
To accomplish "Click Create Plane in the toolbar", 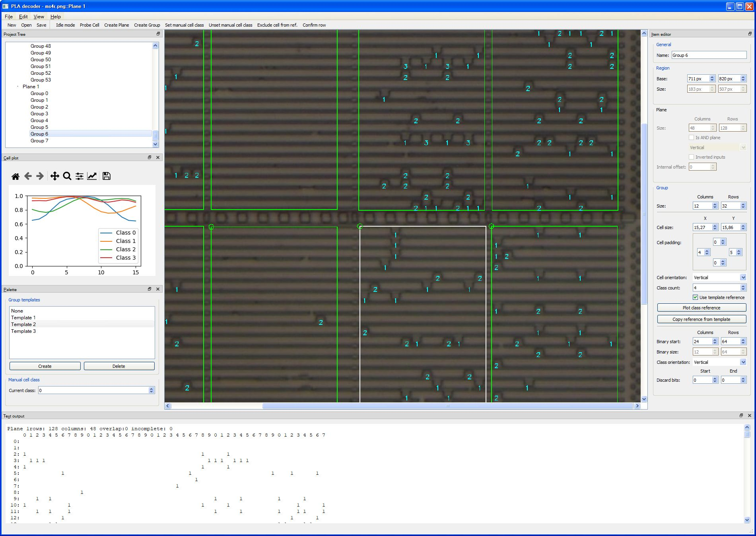I will 117,25.
